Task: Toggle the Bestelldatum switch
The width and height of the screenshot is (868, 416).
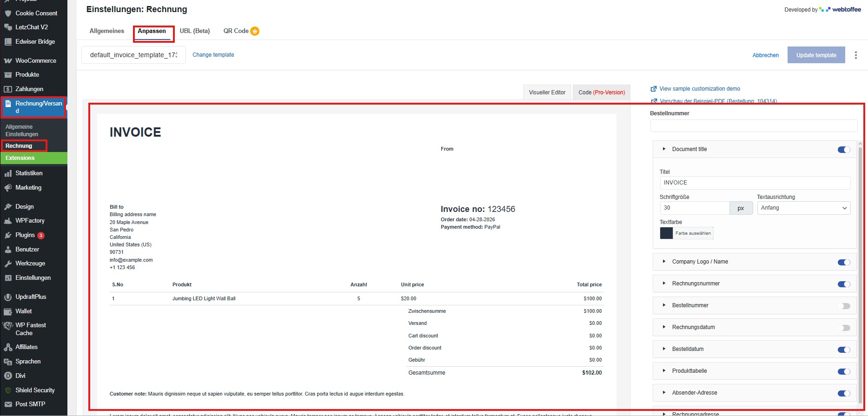Action: pyautogui.click(x=844, y=349)
